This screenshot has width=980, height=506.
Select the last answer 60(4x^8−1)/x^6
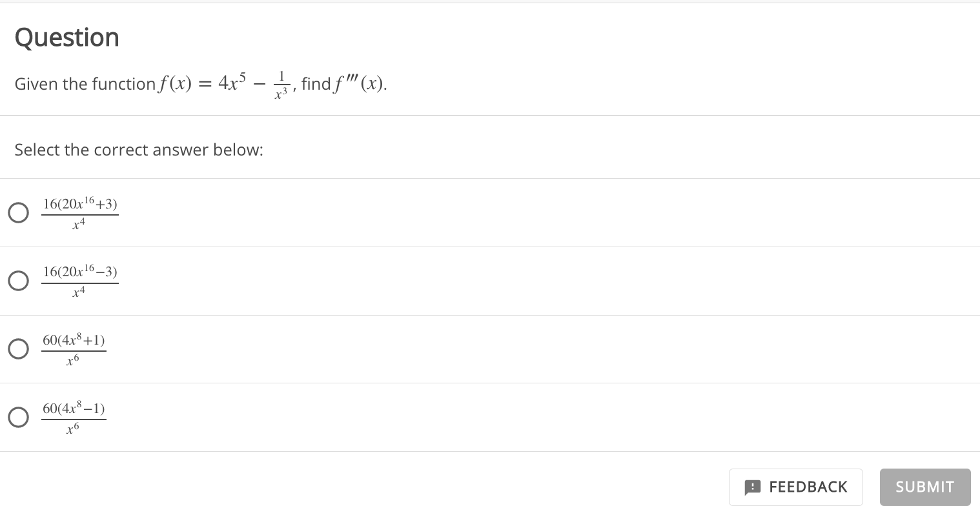click(19, 418)
